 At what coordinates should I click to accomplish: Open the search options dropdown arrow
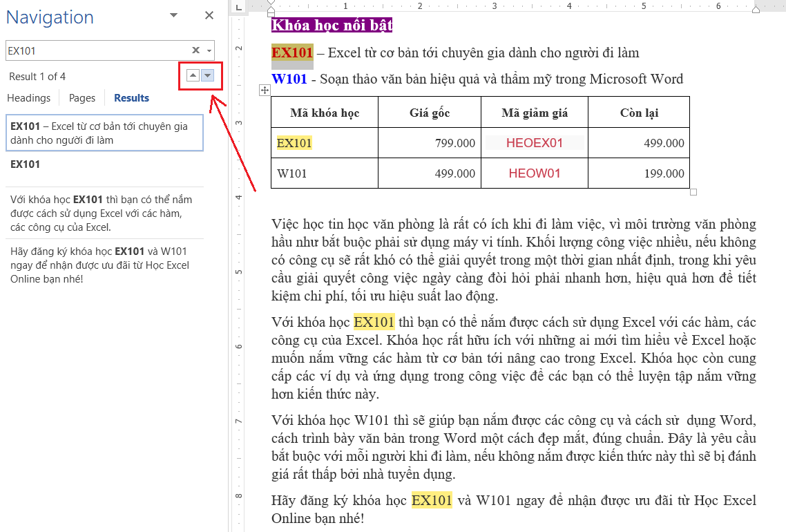(209, 50)
